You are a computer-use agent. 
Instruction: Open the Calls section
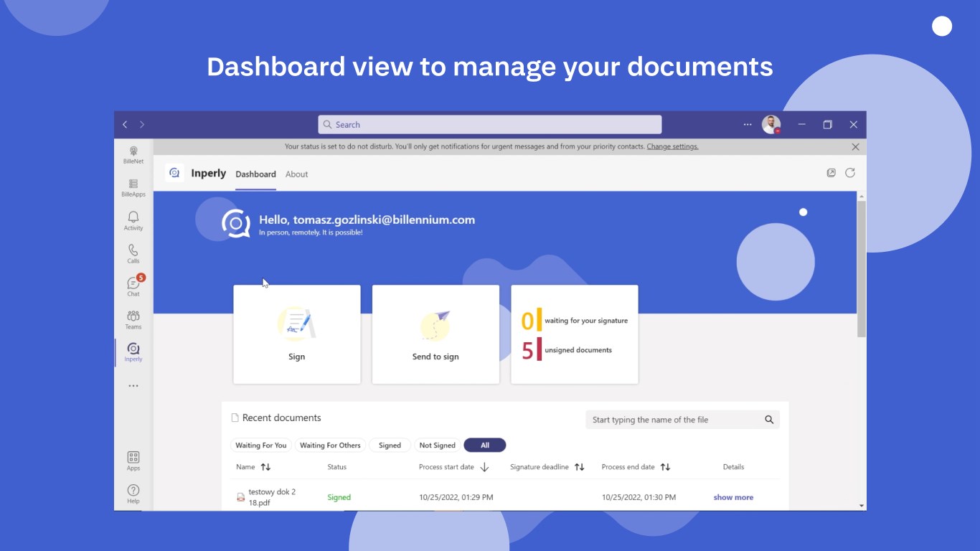pos(133,254)
